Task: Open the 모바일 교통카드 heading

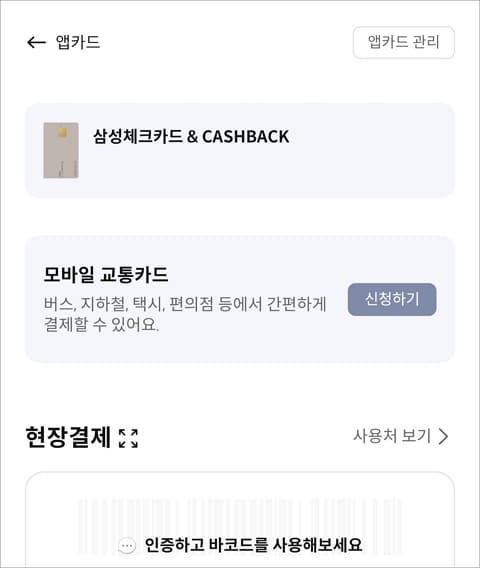Action: pos(106,274)
